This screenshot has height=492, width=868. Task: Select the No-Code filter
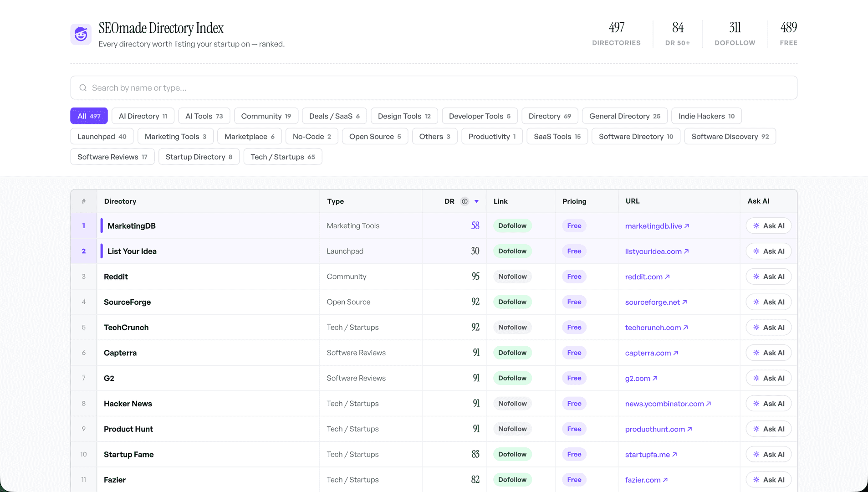[x=312, y=137]
